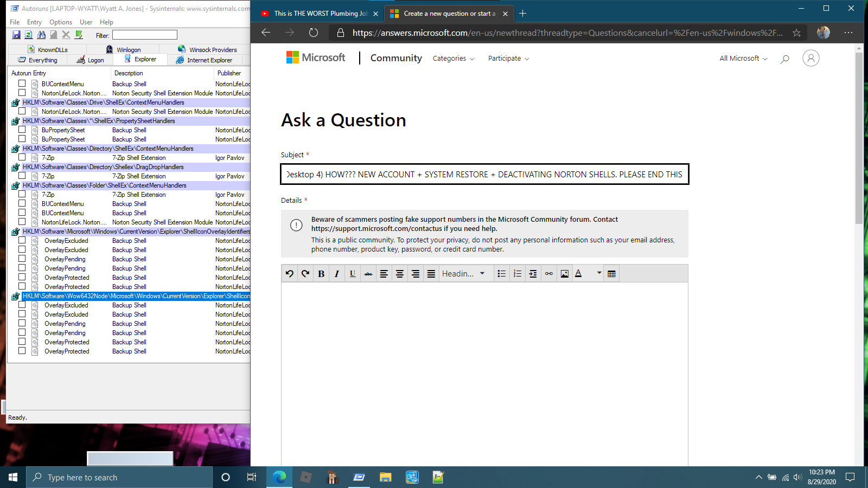Open a new browser tab with plus button
The width and height of the screenshot is (868, 488).
523,14
